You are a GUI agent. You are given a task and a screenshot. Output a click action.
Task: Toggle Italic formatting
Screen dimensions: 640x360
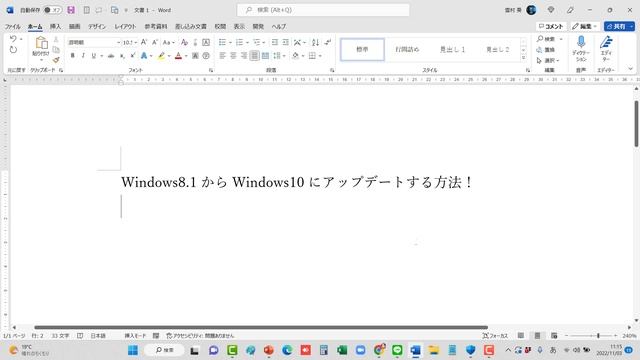point(83,56)
